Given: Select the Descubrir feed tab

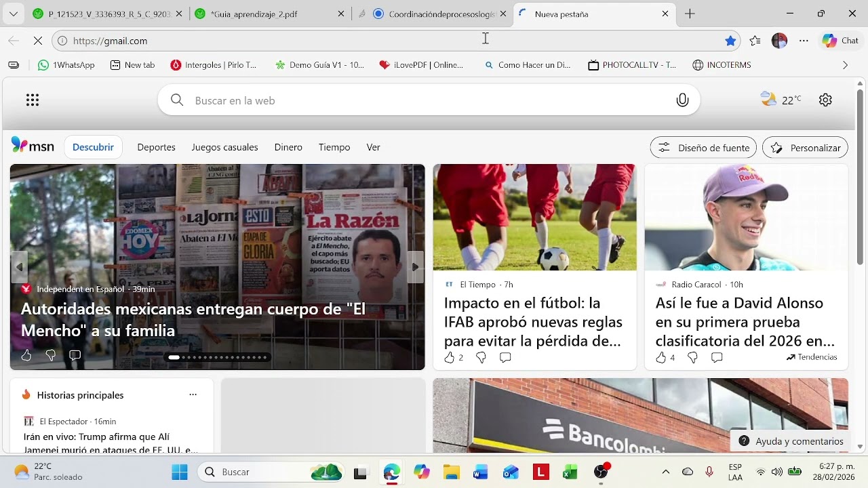Looking at the screenshot, I should coord(94,147).
